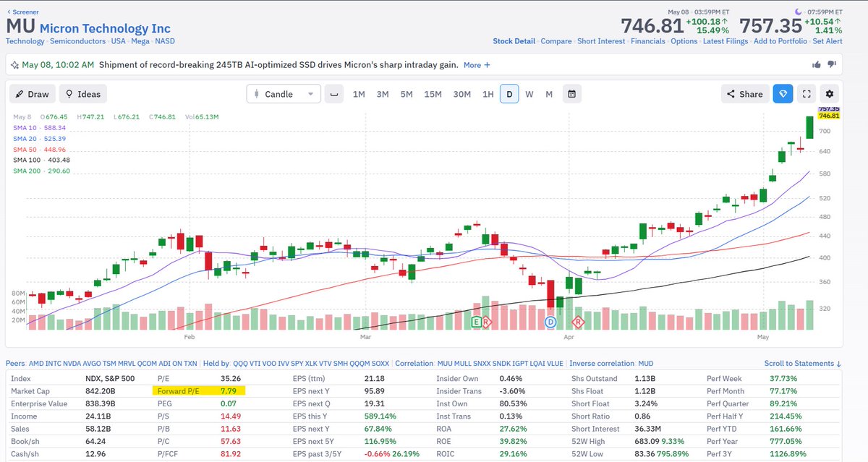Select the daily D timeframe
868x462 pixels.
pos(509,94)
